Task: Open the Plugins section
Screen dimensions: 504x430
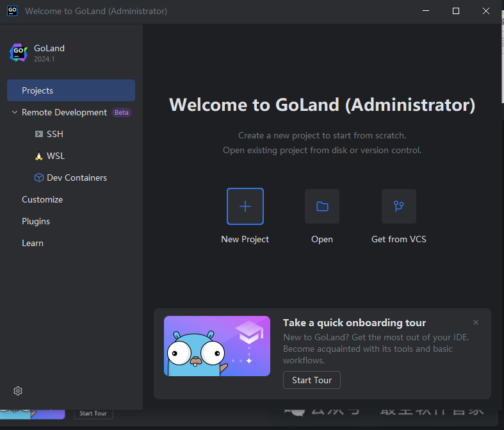Action: pos(36,221)
